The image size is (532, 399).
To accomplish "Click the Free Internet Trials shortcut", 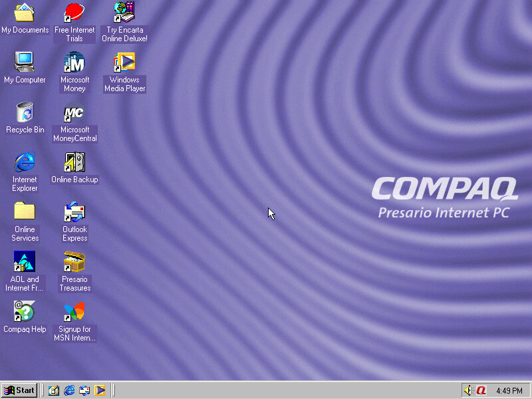I will [x=74, y=13].
